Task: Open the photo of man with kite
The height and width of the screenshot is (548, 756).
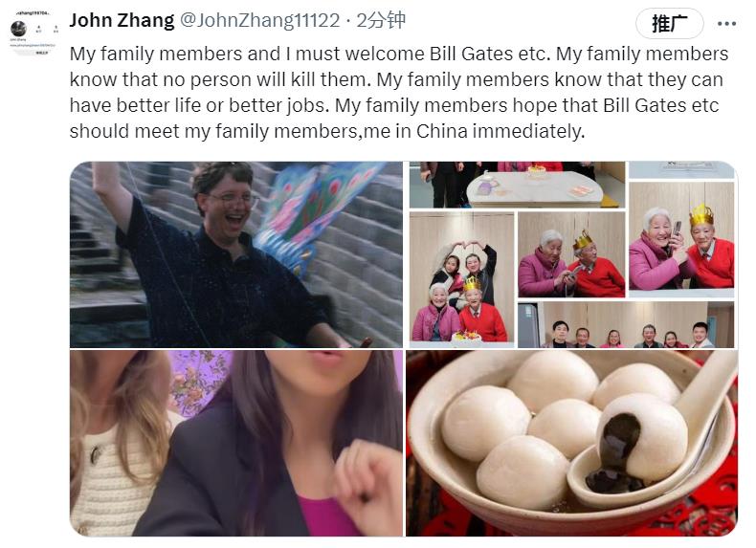Action: click(x=236, y=254)
